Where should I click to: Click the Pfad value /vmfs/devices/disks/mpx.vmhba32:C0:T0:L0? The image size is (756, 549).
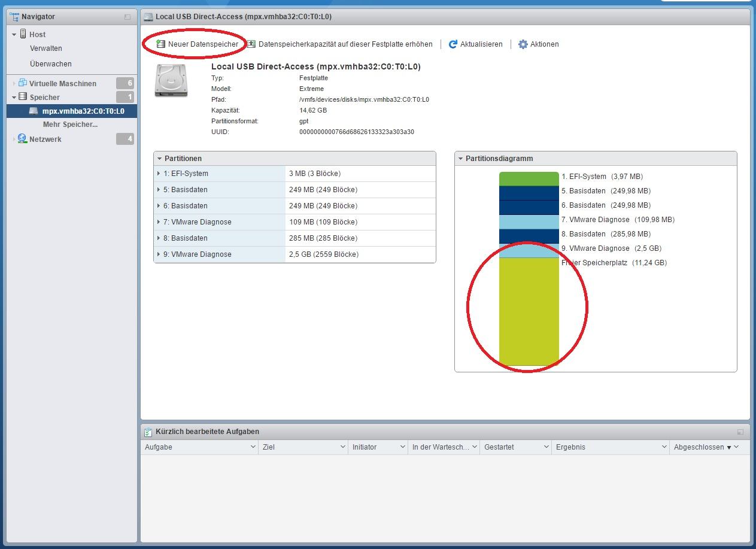tap(364, 99)
